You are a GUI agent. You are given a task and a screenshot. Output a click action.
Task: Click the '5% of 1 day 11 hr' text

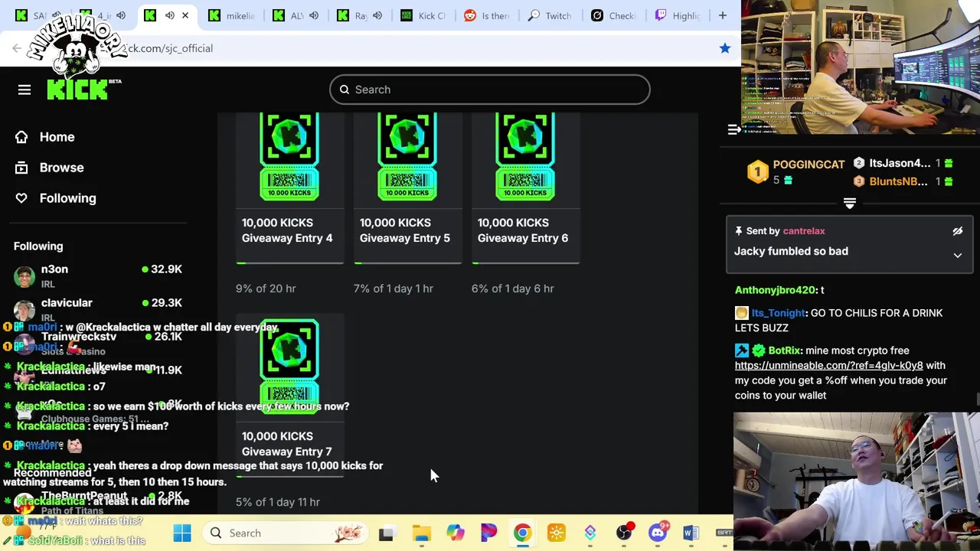[278, 502]
